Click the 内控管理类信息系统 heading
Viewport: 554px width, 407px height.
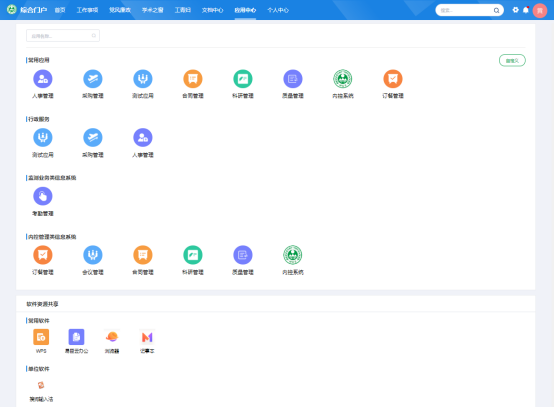(x=52, y=237)
